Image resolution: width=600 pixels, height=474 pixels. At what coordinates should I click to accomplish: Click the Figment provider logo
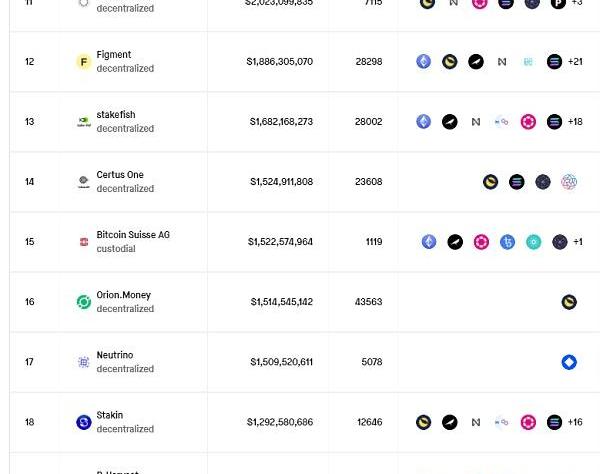pos(84,62)
